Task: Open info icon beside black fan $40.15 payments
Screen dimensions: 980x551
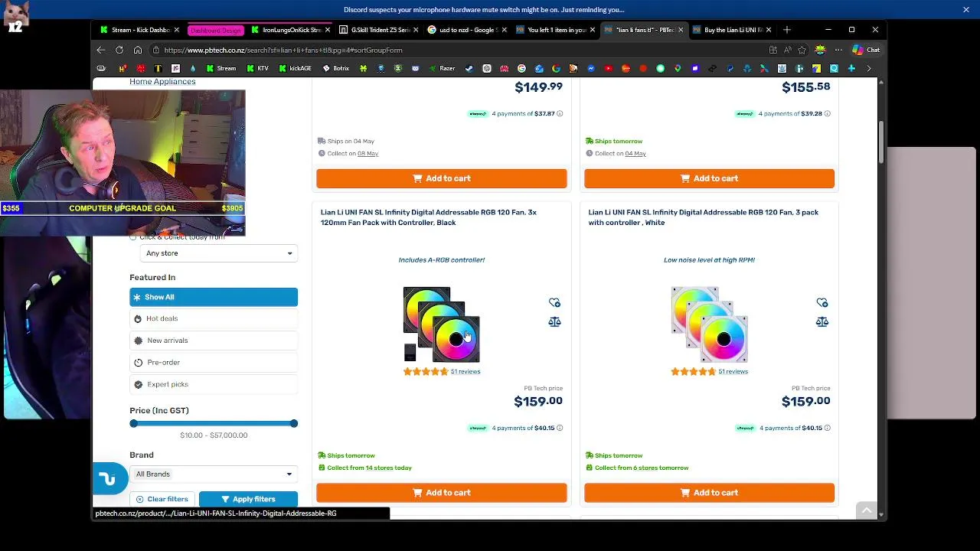Action: (x=560, y=429)
